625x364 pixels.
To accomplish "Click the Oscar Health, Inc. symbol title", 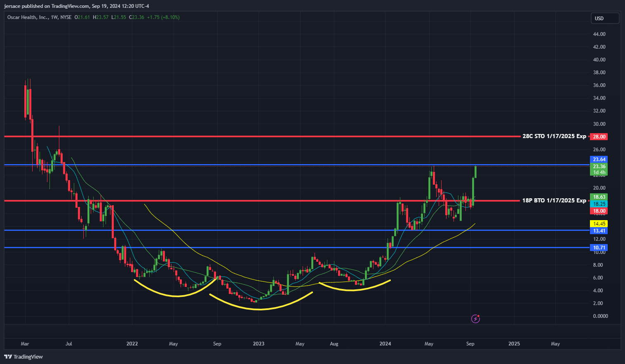I will pyautogui.click(x=28, y=17).
